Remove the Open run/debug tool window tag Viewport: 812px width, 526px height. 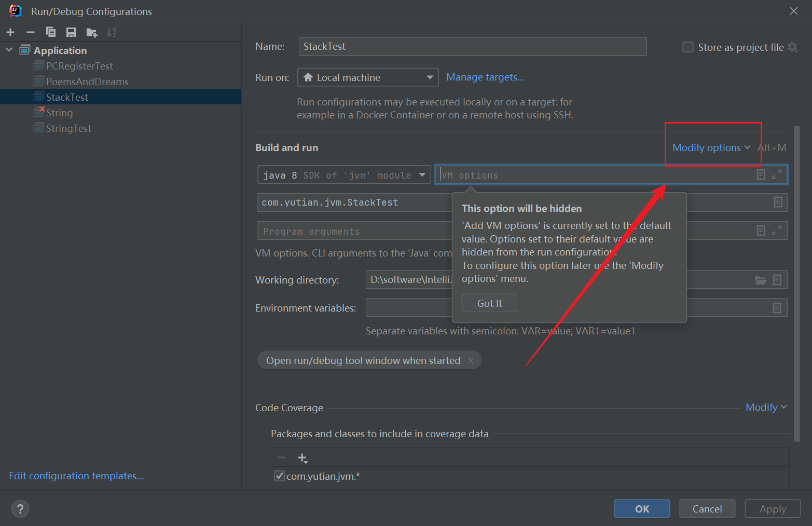point(471,361)
